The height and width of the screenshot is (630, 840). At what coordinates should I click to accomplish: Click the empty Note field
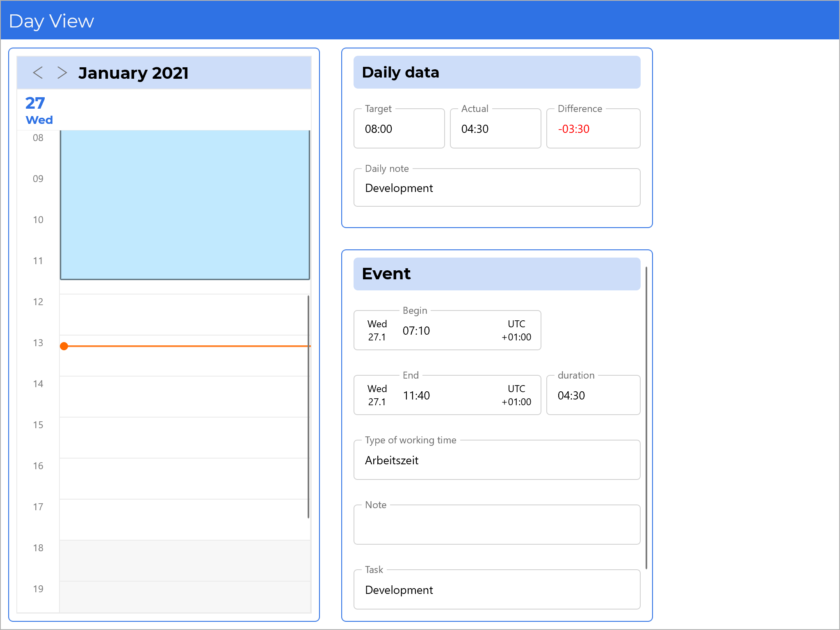tap(496, 525)
